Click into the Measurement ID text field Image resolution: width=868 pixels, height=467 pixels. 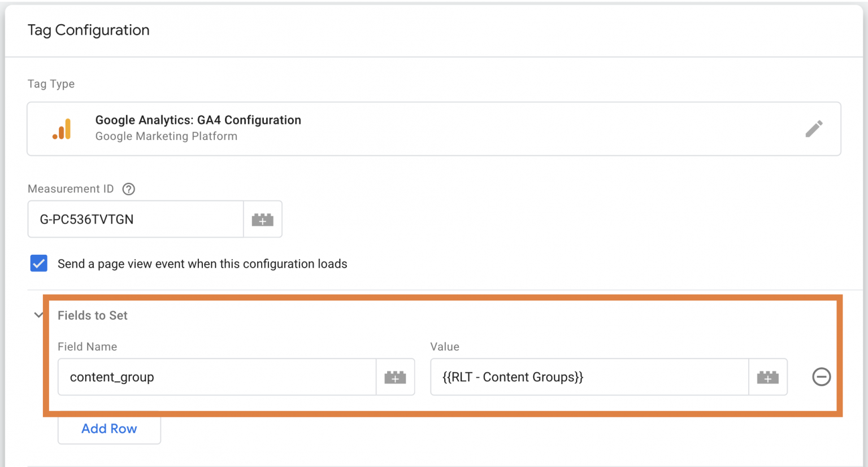click(136, 220)
